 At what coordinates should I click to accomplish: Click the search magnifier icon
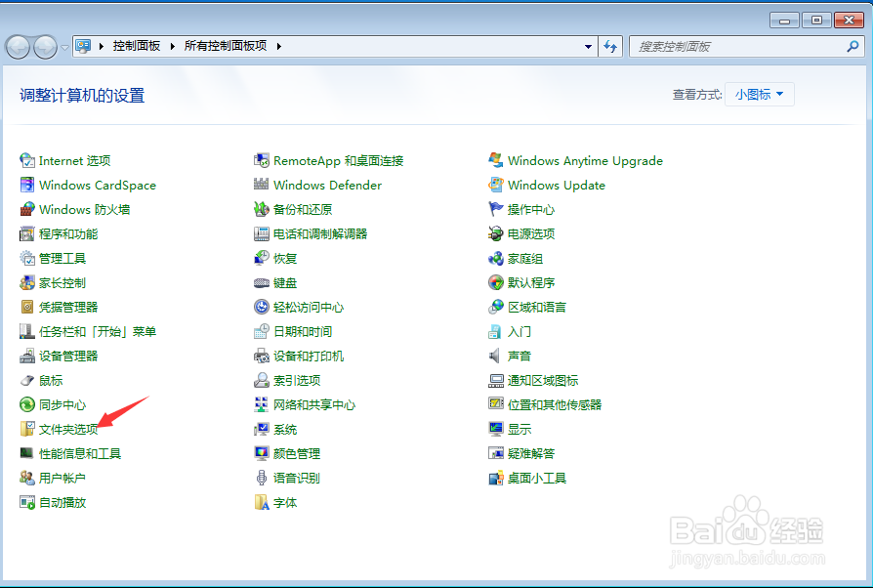click(x=852, y=47)
